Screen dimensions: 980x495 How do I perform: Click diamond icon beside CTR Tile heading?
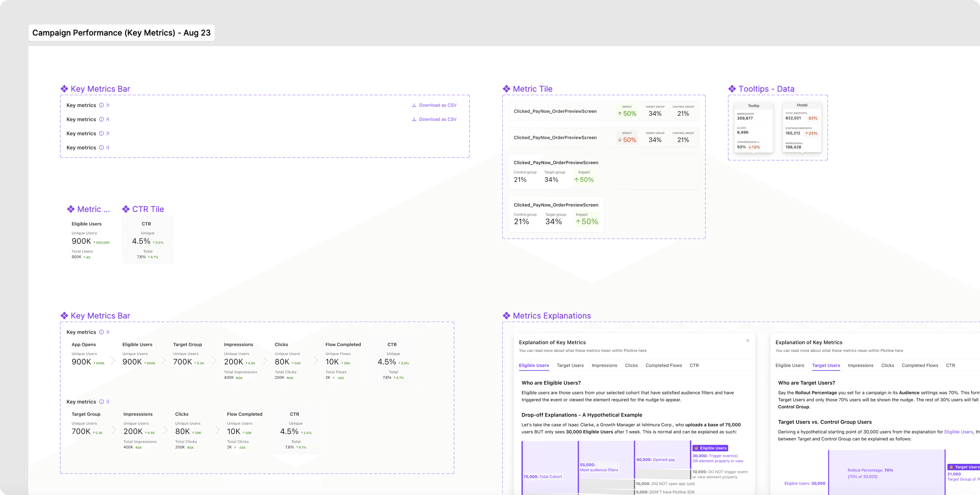[126, 209]
